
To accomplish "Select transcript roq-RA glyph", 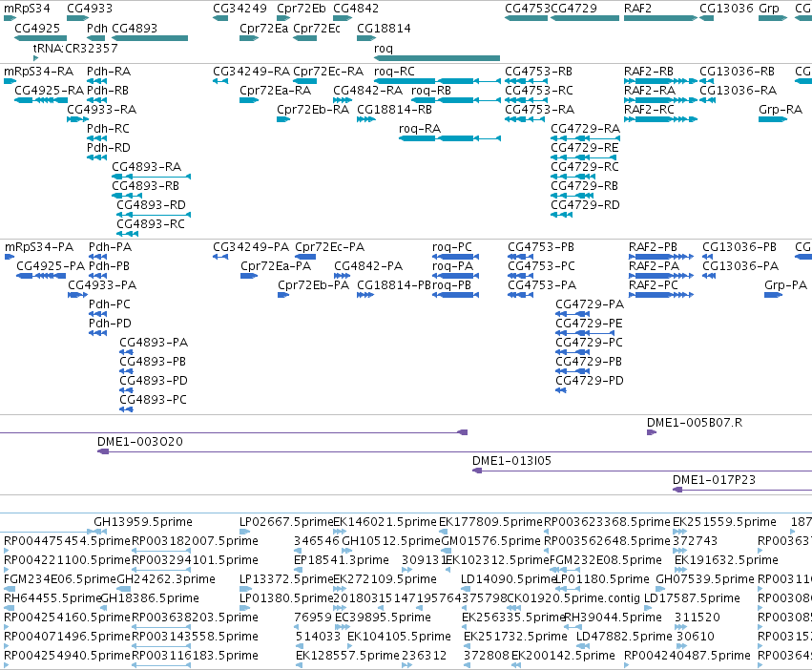I will (x=449, y=138).
